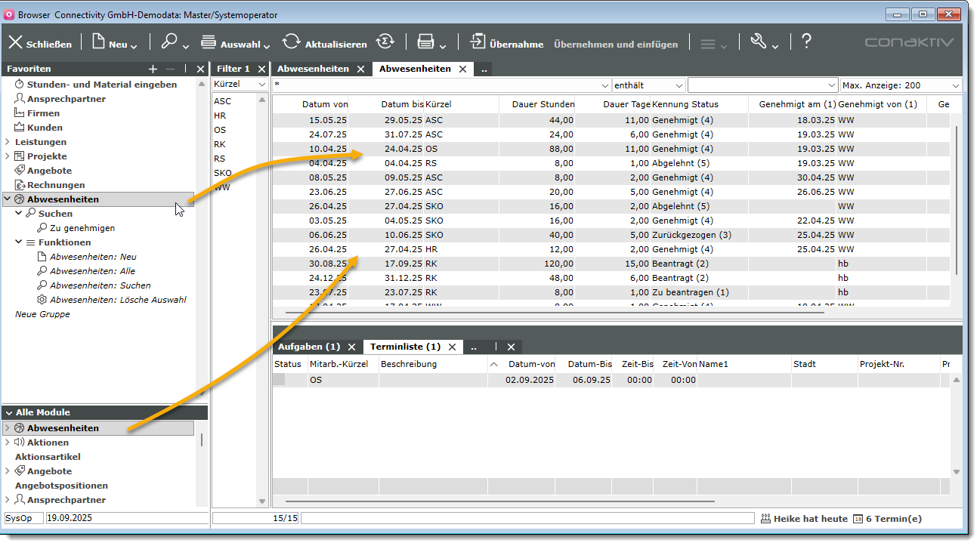The height and width of the screenshot is (546, 980).
Task: Click the printer icon in toolbar
Action: point(426,43)
